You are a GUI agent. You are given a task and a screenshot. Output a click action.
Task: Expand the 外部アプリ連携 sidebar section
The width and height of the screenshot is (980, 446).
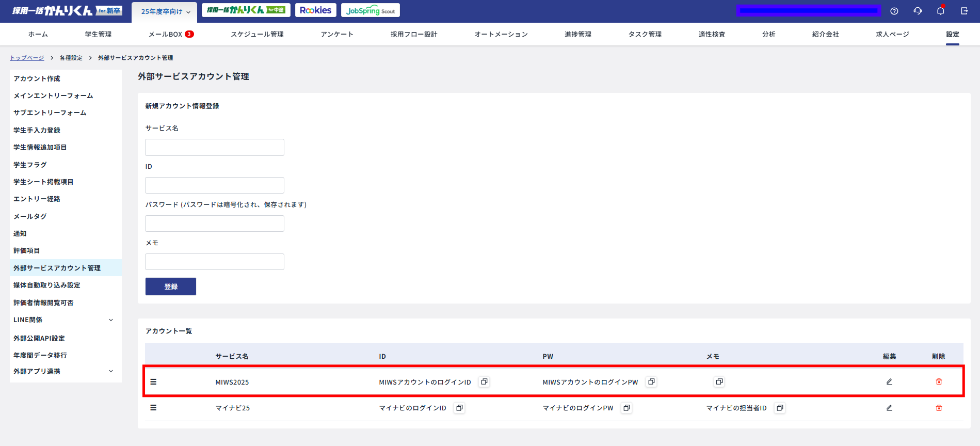pos(111,371)
